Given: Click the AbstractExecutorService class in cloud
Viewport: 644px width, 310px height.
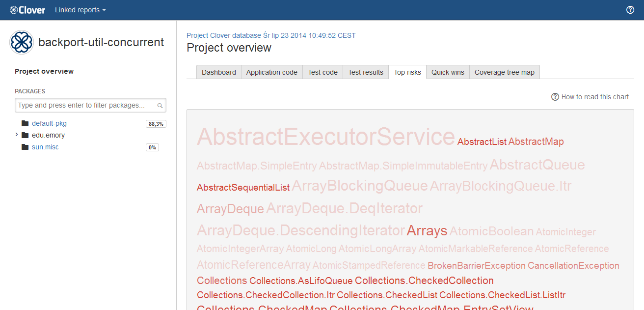Looking at the screenshot, I should (325, 137).
